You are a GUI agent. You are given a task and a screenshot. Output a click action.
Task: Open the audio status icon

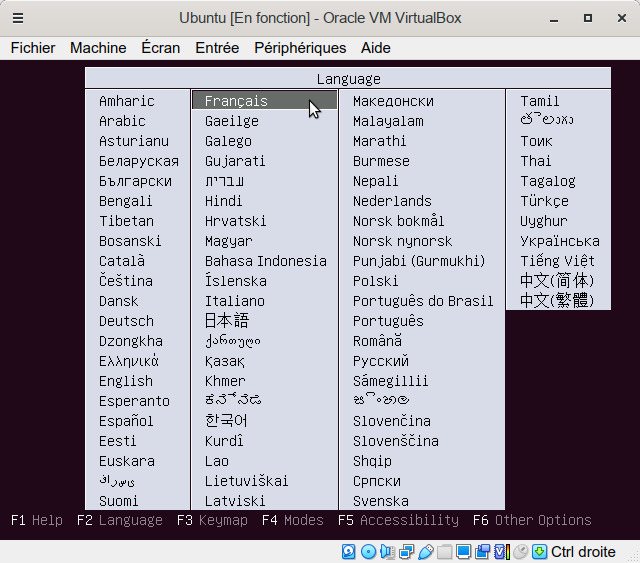coord(387,551)
